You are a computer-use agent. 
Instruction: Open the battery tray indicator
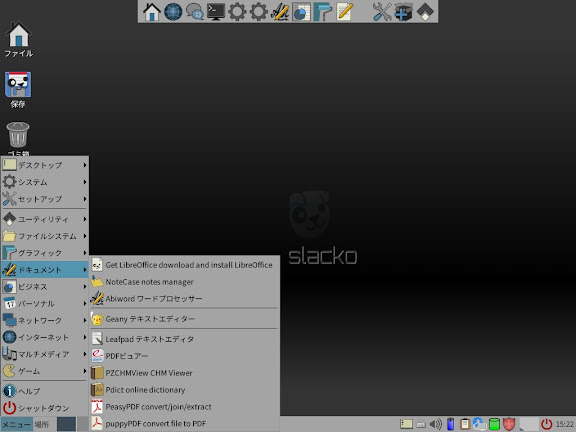point(450,424)
